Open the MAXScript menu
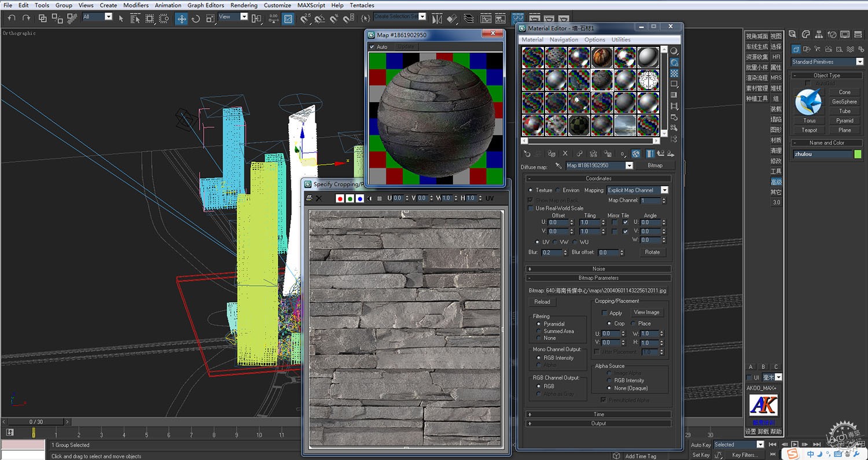868x460 pixels. tap(311, 5)
